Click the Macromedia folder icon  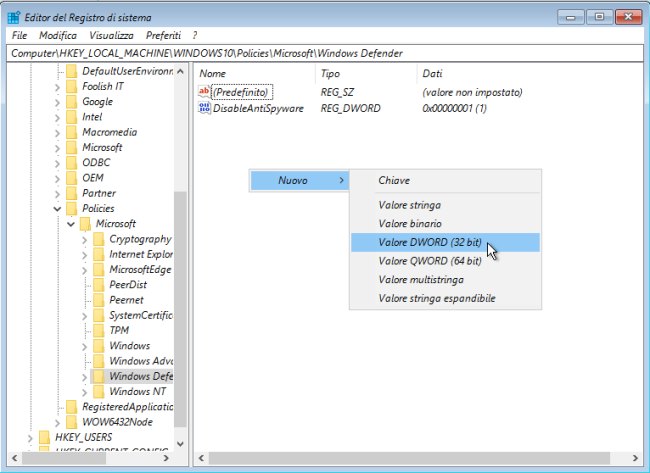pos(71,132)
